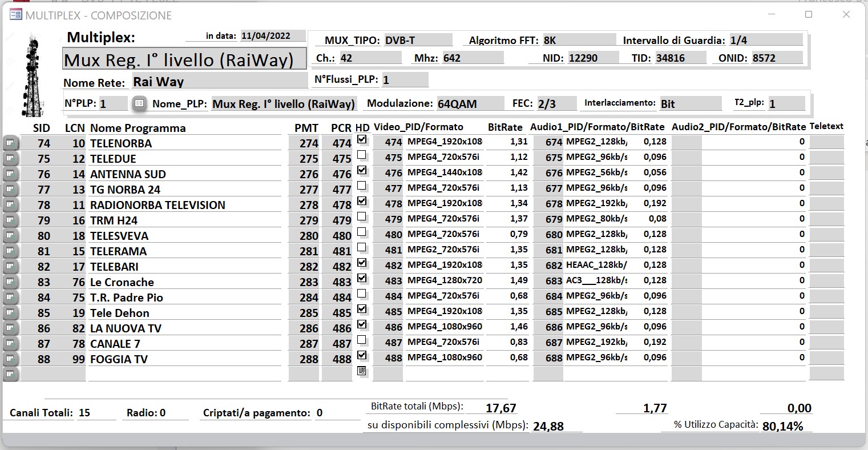Viewport: 868px width, 450px height.
Task: Open the record button for TELERAMA row
Action: [x=11, y=251]
